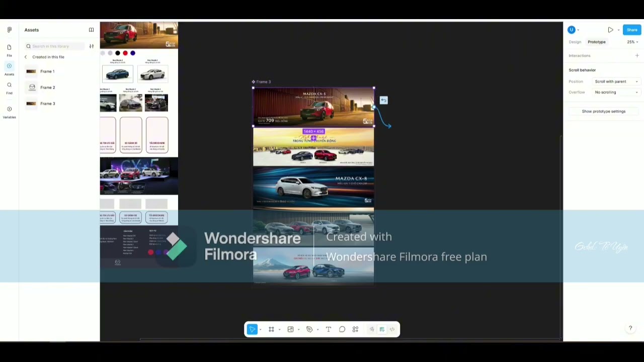The width and height of the screenshot is (644, 362).
Task: Open the File panel in sidebar
Action: (x=9, y=50)
